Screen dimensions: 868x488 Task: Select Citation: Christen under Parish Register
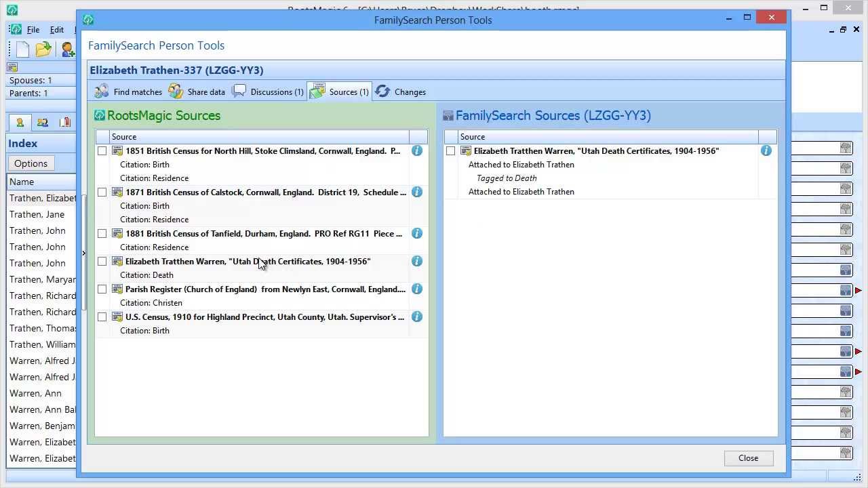(x=151, y=303)
